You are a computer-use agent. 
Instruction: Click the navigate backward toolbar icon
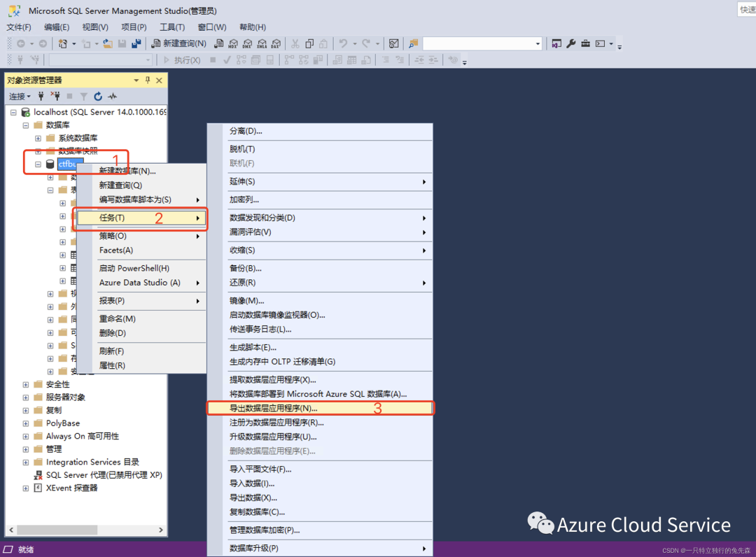[x=21, y=44]
